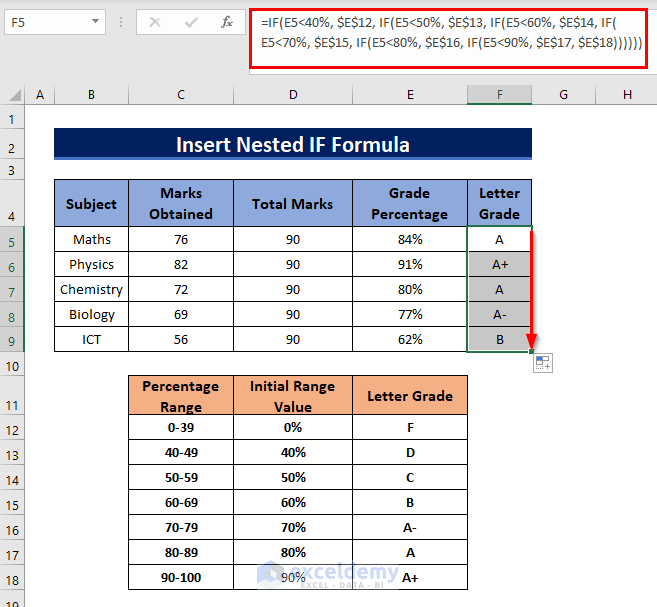This screenshot has width=657, height=607.
Task: Click the grade percentage 84%
Action: pyautogui.click(x=410, y=239)
